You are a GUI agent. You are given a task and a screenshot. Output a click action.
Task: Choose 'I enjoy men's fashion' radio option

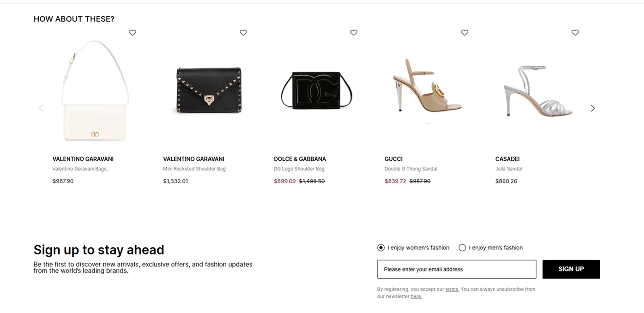[462, 248]
